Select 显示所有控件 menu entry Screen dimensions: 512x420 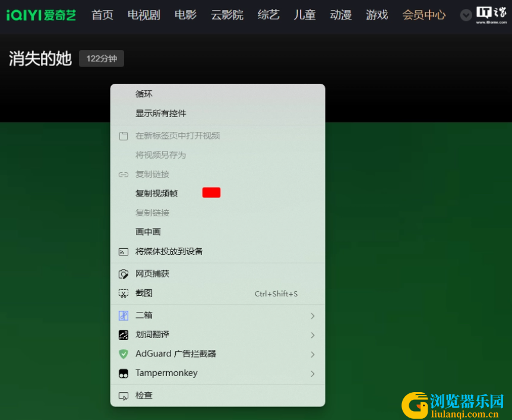point(218,113)
